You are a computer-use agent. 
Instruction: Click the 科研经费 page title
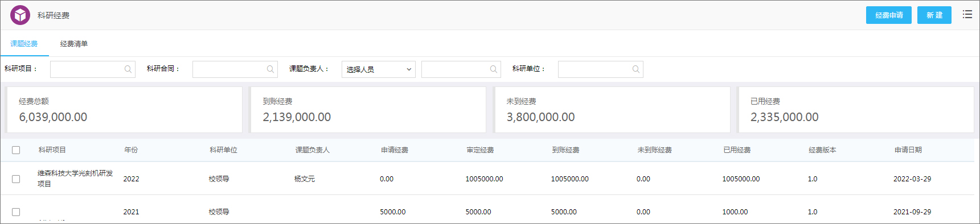pyautogui.click(x=54, y=15)
